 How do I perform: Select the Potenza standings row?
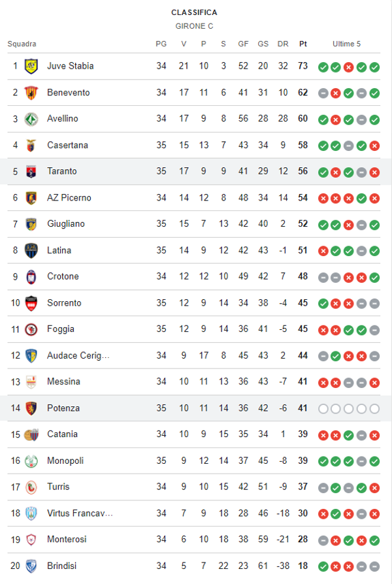tap(196, 408)
